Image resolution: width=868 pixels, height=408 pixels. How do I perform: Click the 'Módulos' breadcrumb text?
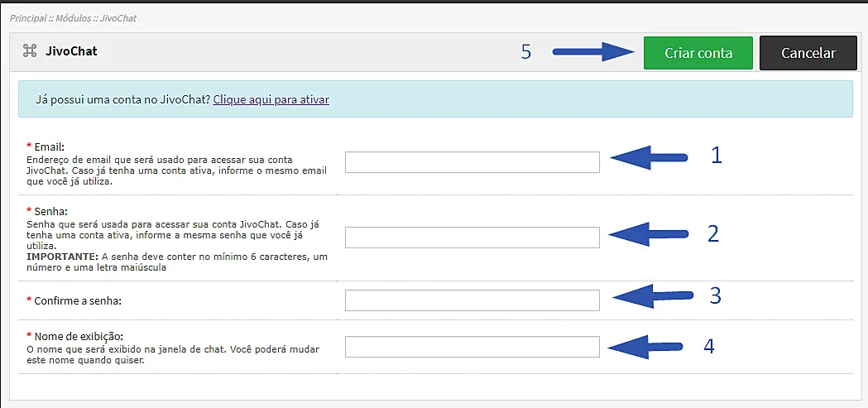[x=73, y=18]
